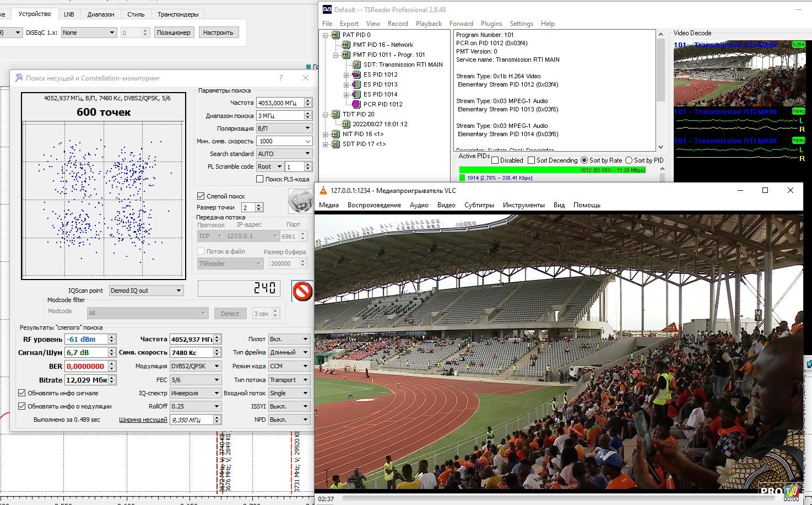Open the Поляризация dropdown
This screenshot has width=812, height=505.
coord(284,128)
